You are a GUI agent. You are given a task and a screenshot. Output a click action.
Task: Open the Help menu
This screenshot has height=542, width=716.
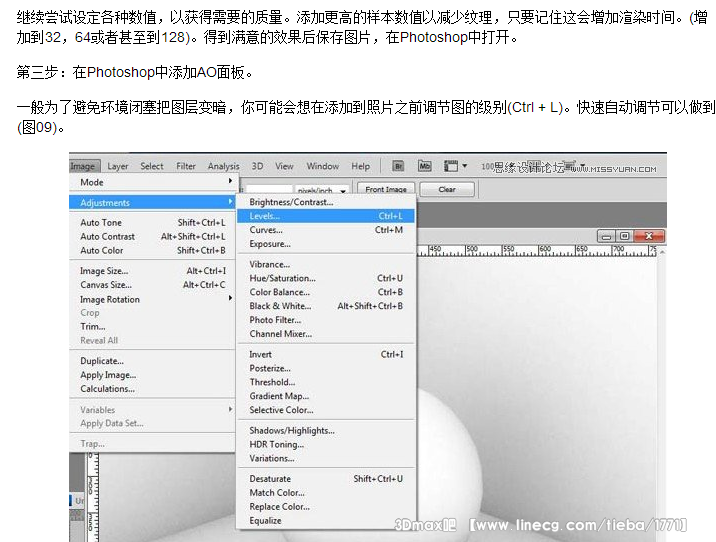(x=360, y=166)
